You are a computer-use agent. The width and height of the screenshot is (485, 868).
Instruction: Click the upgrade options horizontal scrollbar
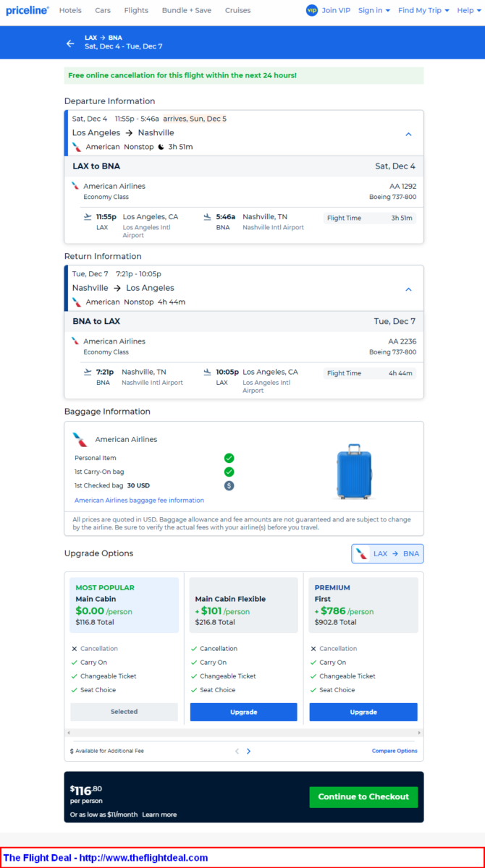coord(243,733)
